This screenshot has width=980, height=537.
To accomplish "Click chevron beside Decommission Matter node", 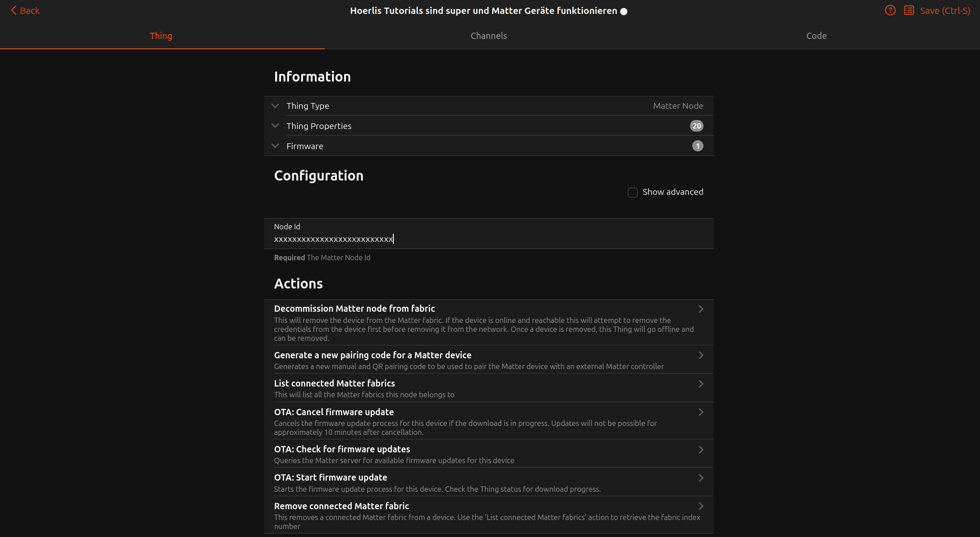I will click(x=701, y=309).
